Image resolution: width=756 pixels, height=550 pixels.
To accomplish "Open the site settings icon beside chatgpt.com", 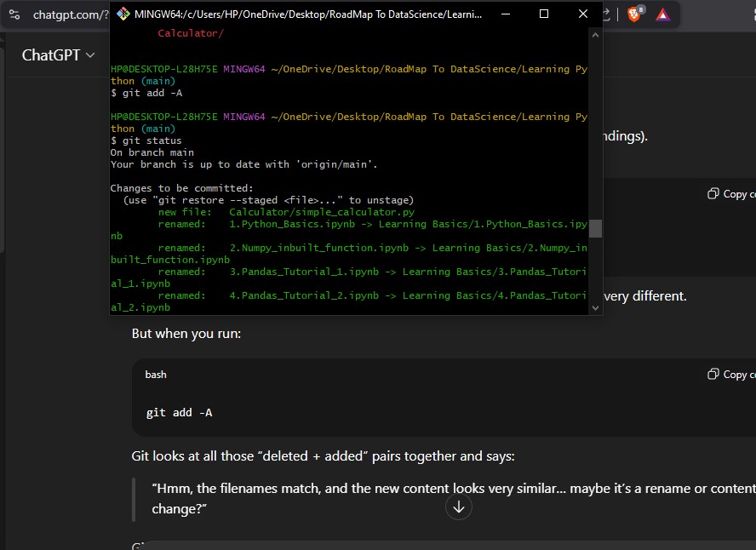I will click(14, 14).
